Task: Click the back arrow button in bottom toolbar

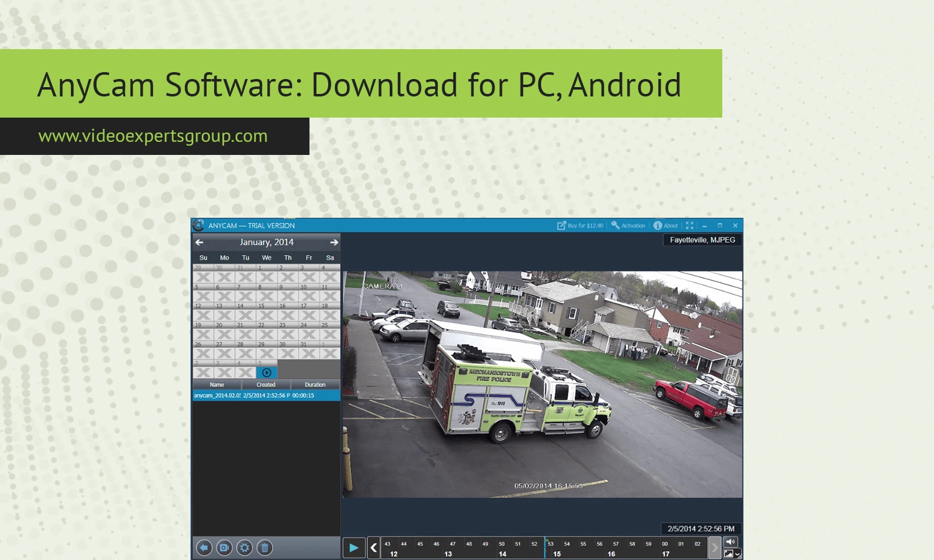Action: click(204, 548)
